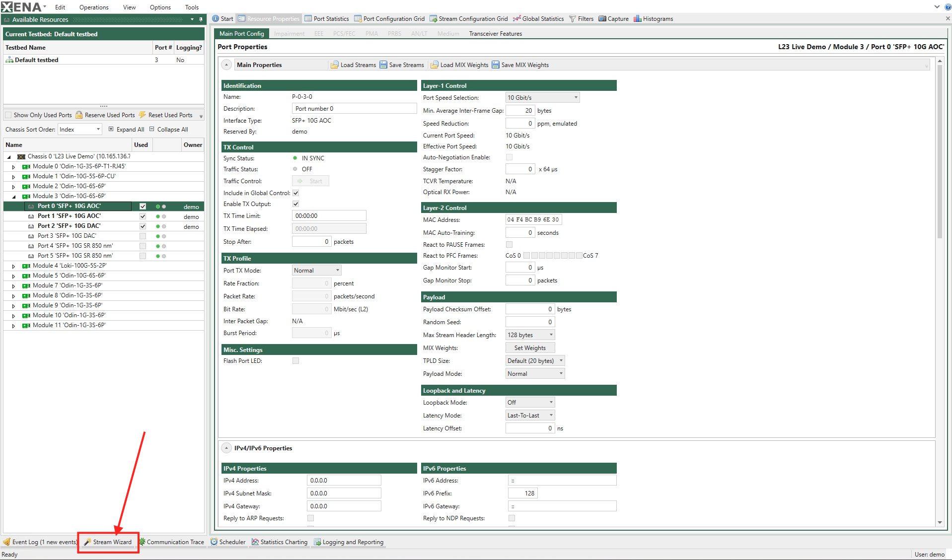Click the Load MIX Weights icon

(x=435, y=65)
